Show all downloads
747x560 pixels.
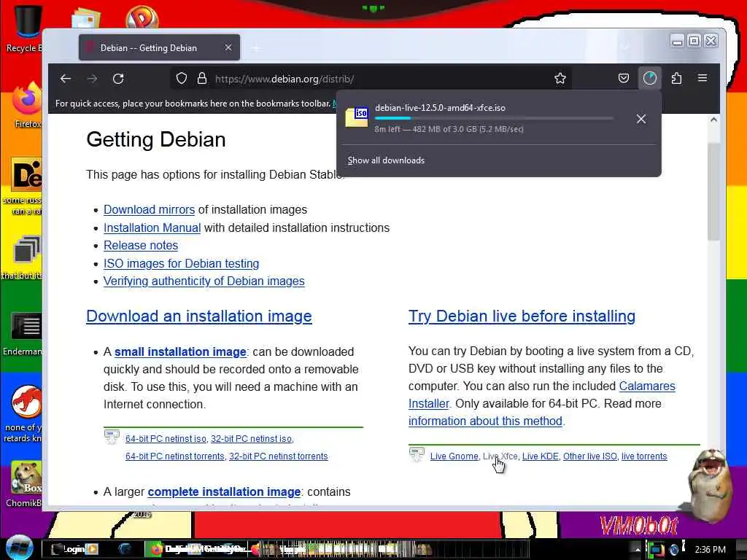(386, 160)
